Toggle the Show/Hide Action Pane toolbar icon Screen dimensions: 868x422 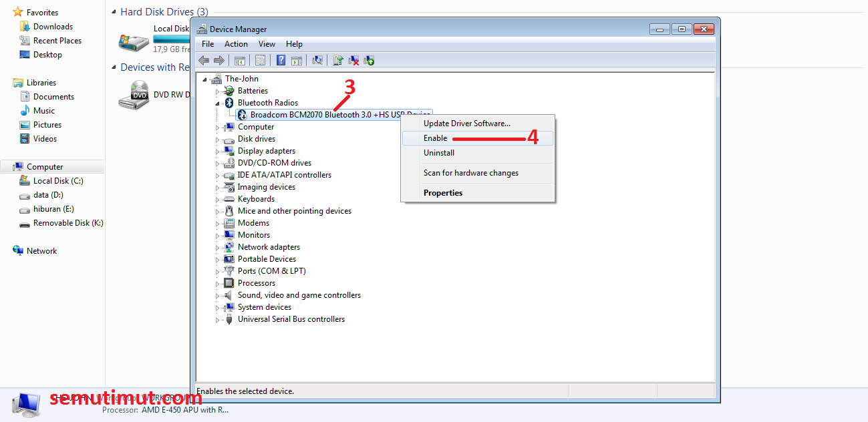click(x=297, y=60)
